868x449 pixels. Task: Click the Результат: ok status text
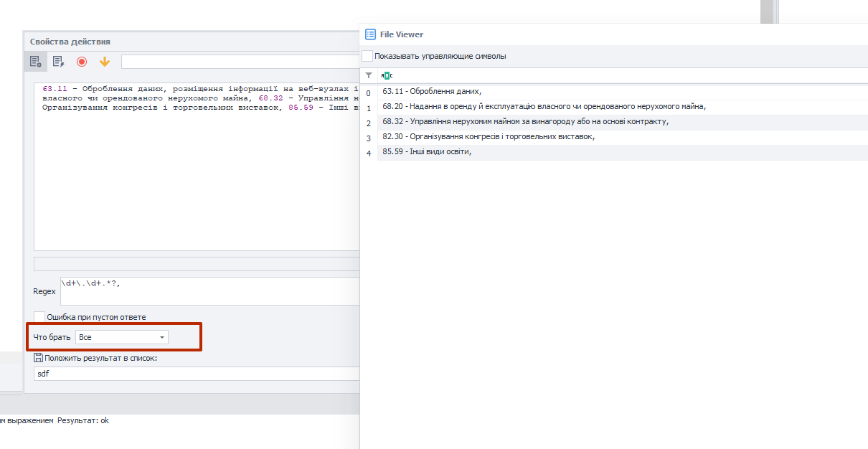point(83,421)
